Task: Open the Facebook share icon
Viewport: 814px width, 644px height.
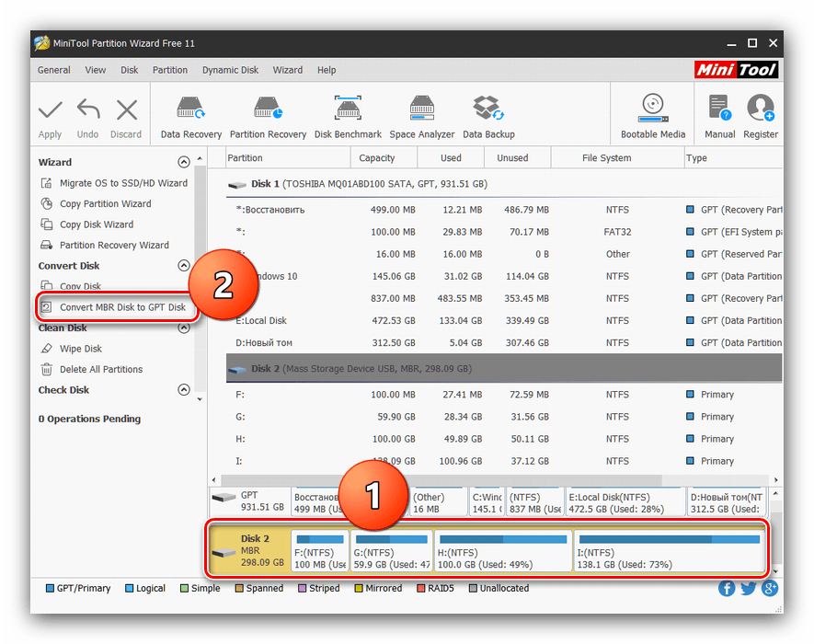Action: pyautogui.click(x=727, y=589)
